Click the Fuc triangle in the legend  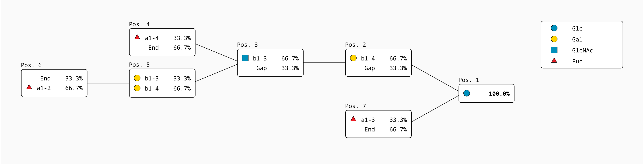pyautogui.click(x=554, y=61)
